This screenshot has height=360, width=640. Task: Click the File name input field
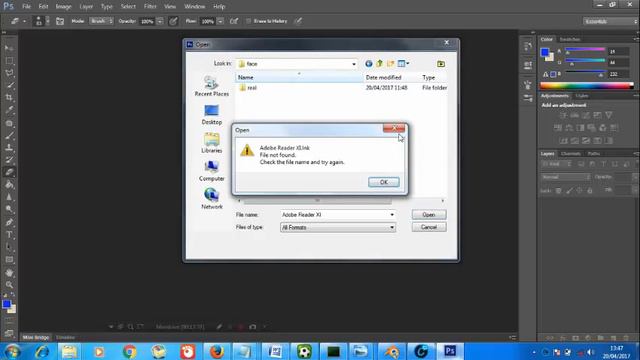[x=334, y=214]
